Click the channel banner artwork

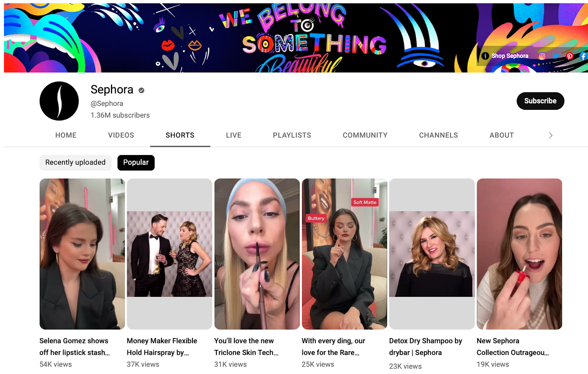coord(296,38)
